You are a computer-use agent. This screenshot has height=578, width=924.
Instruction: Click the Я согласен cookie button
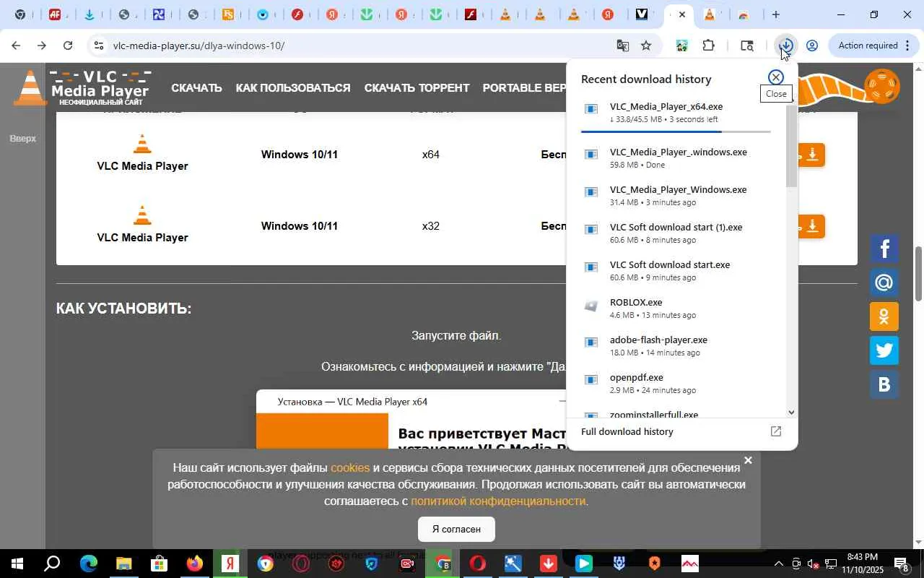[456, 529]
